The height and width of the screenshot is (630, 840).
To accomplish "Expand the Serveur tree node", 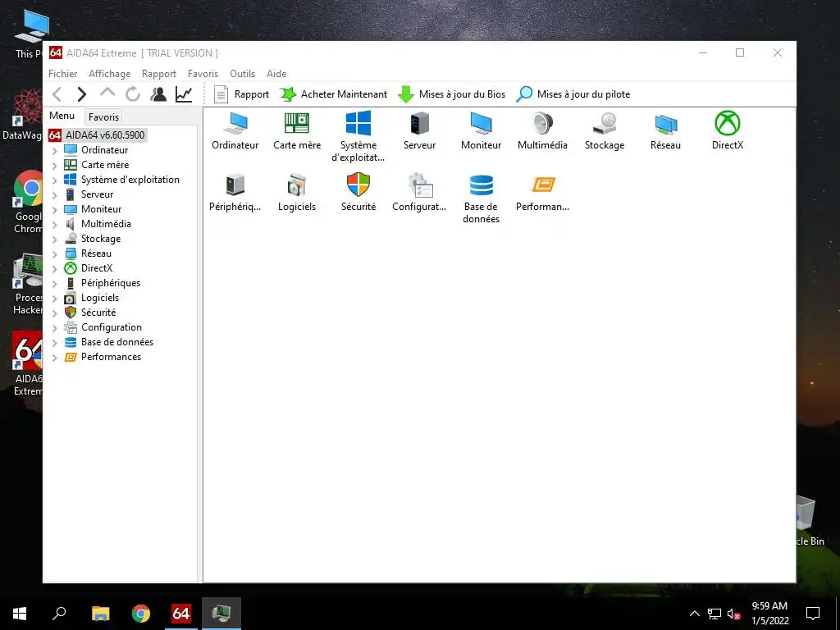I will tap(55, 195).
